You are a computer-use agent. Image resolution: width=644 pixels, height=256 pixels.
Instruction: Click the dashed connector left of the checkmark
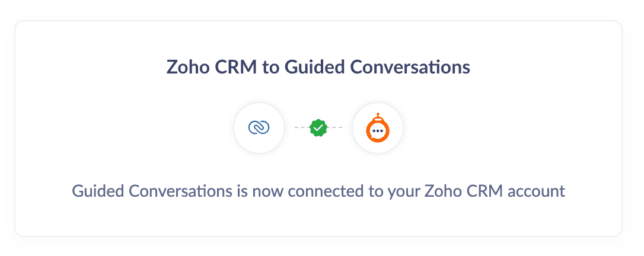[x=301, y=127]
